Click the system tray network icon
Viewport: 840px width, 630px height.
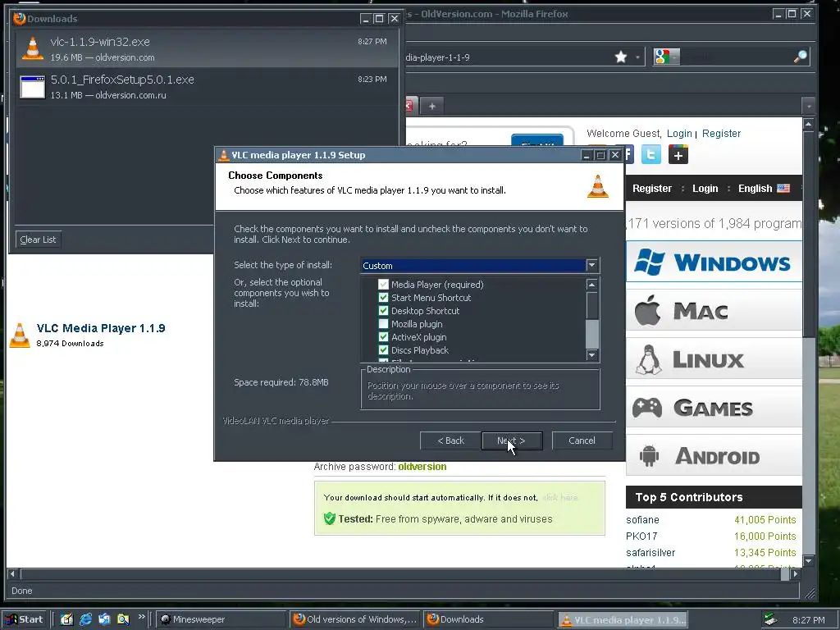click(x=770, y=619)
